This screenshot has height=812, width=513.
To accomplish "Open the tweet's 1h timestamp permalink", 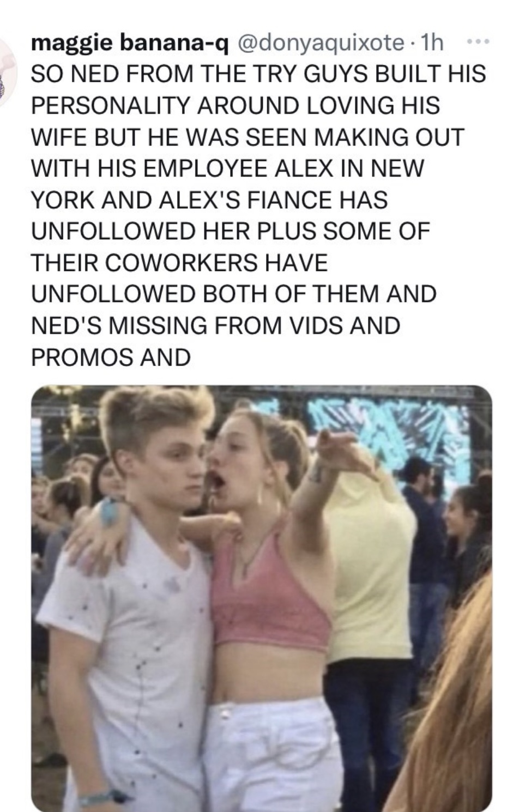I will pyautogui.click(x=430, y=43).
